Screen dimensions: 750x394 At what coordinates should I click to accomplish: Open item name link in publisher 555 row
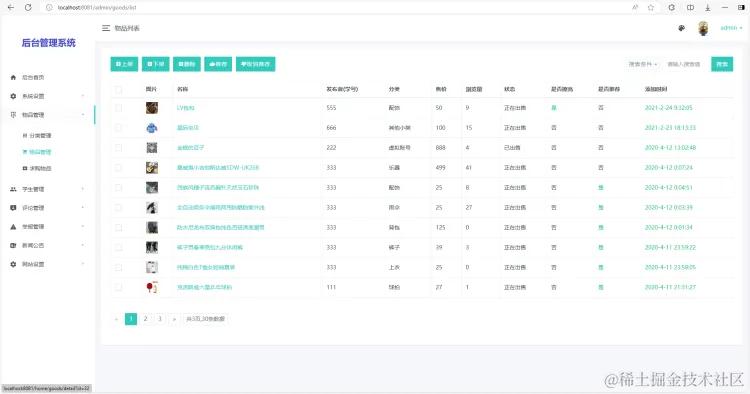click(x=186, y=108)
